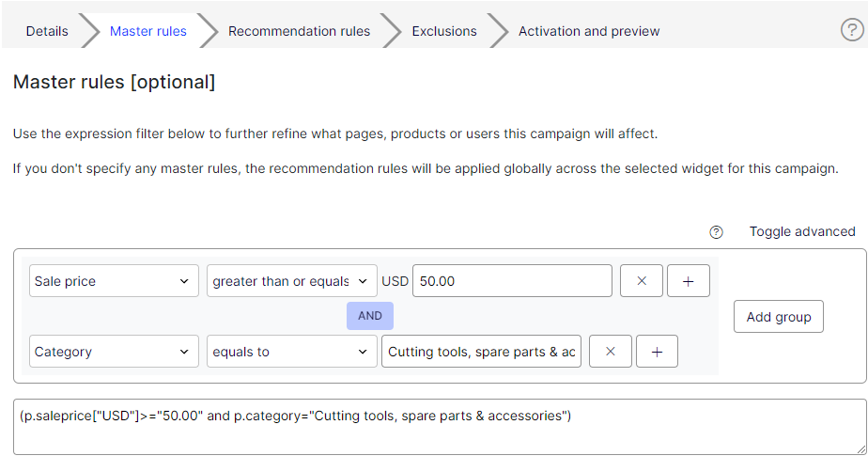Open the help icon in top-right corner
The image size is (868, 456).
[x=852, y=30]
